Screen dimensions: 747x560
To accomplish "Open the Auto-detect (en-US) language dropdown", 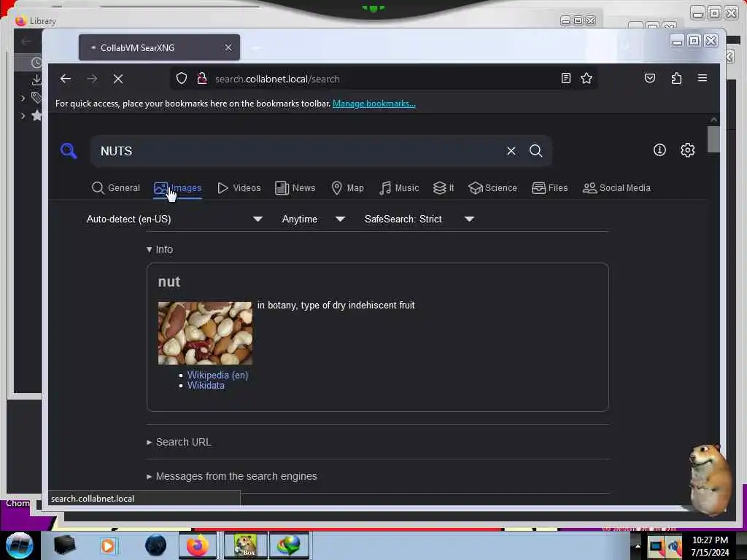I will tap(174, 219).
